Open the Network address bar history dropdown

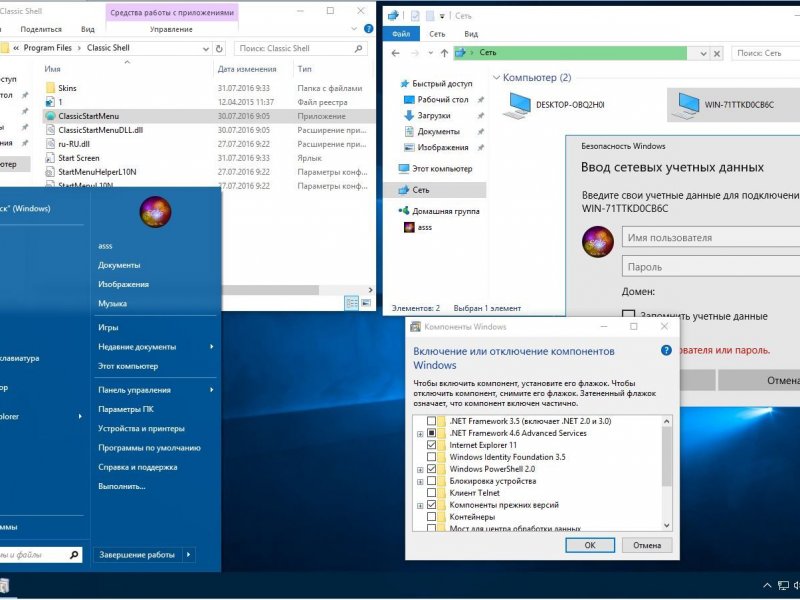point(704,53)
